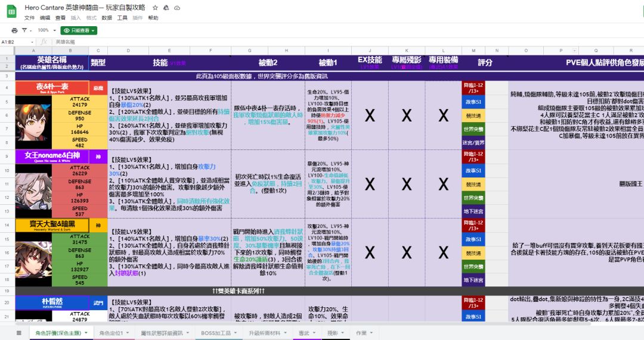
Task: Click 競技場 rating cell in 女王noname&白神 rows
Action: pos(473,185)
